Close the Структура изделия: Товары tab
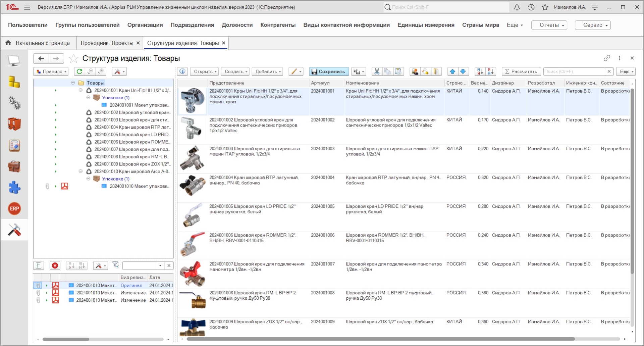Image resolution: width=644 pixels, height=346 pixels. click(223, 43)
